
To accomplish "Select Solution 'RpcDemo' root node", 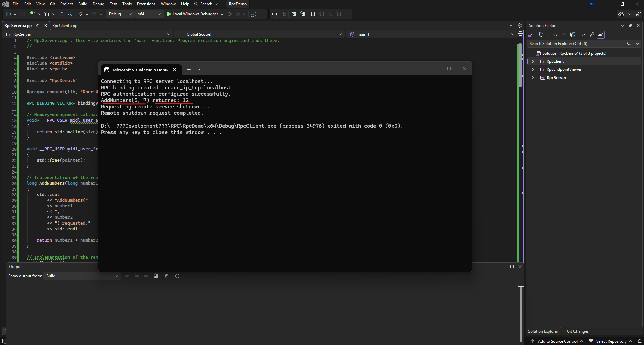I will [x=574, y=53].
